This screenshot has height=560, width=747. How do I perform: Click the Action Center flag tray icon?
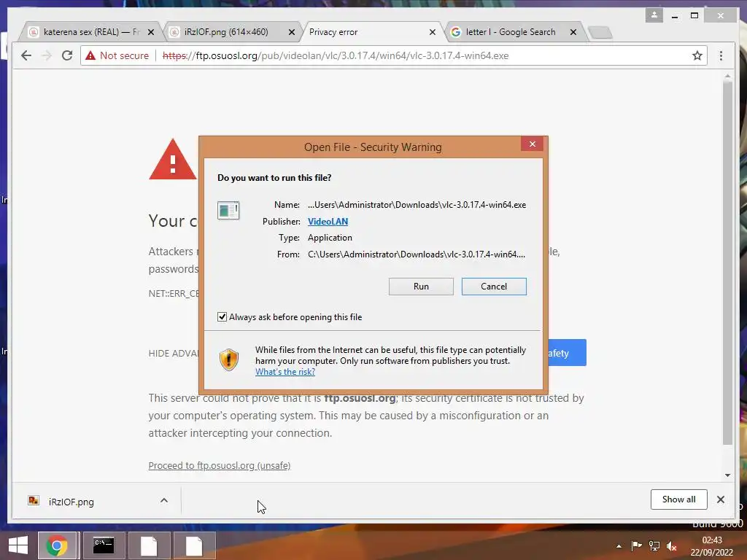click(636, 546)
